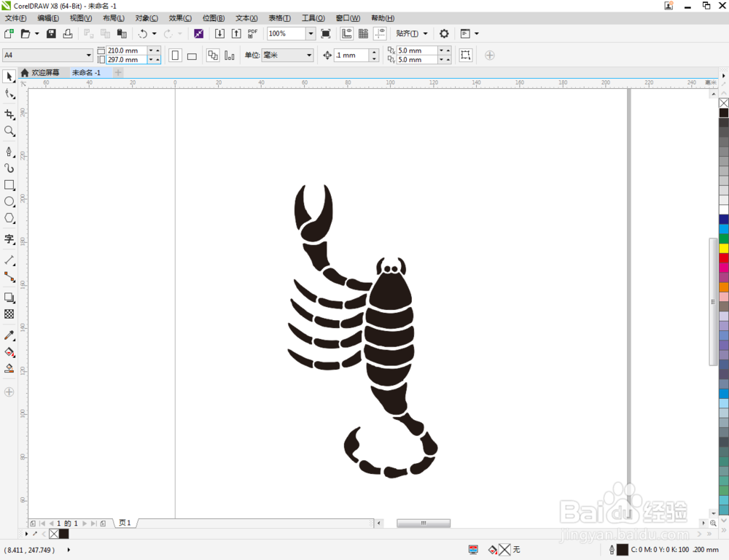Click Quick customize plus in toolbox
The image size is (729, 560).
(9, 392)
